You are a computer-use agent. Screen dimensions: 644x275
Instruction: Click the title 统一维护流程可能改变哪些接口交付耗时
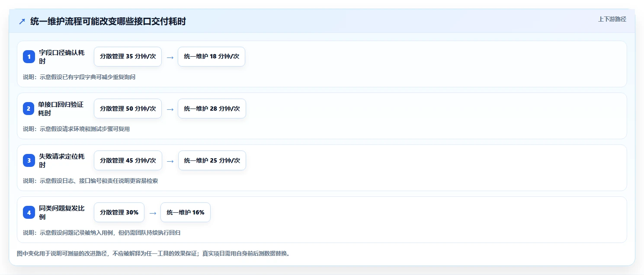[108, 21]
